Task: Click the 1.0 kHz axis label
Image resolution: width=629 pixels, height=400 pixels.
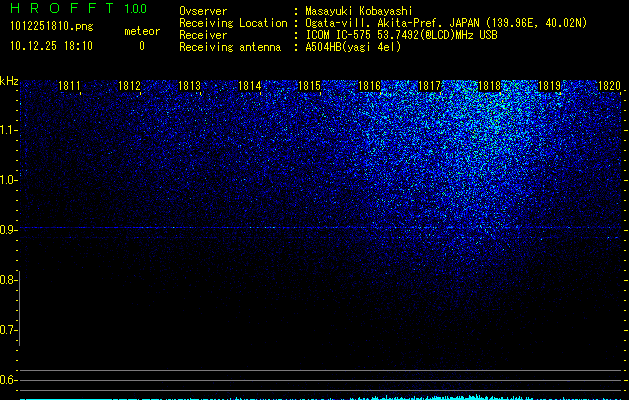Action: 7,180
